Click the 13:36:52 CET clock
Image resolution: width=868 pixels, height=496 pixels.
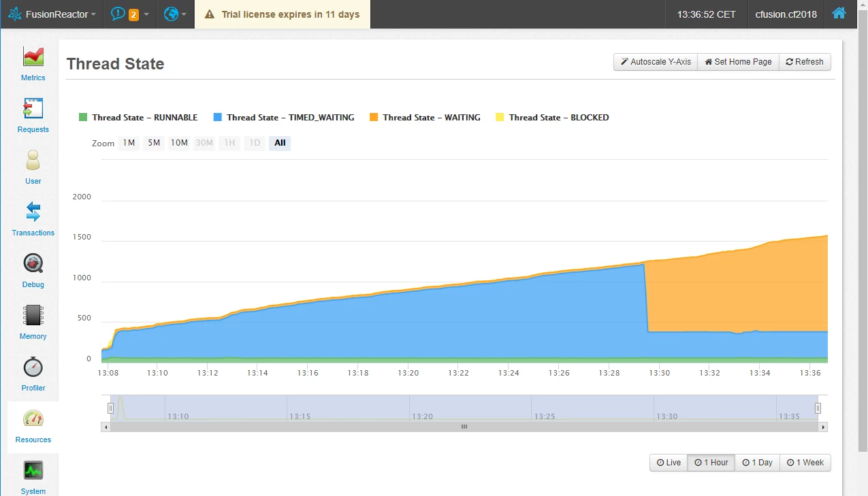point(706,14)
